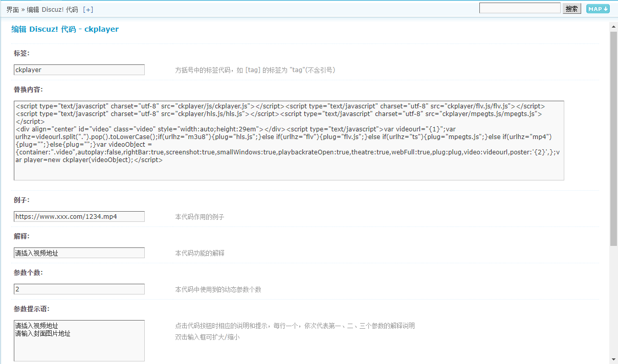Viewport: 618px width, 364px height.
Task: Click the page title 编辑 Discuz! 代码 - ckplayer
Action: tap(65, 29)
